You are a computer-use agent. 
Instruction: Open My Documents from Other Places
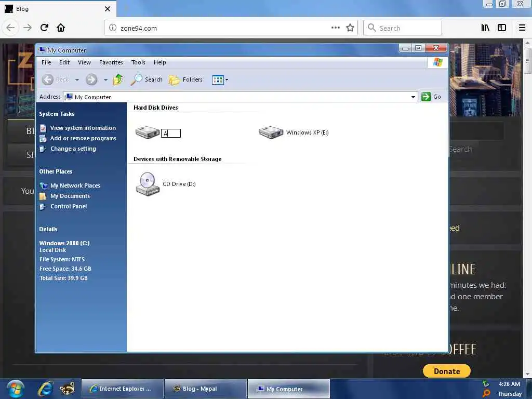[x=70, y=196]
